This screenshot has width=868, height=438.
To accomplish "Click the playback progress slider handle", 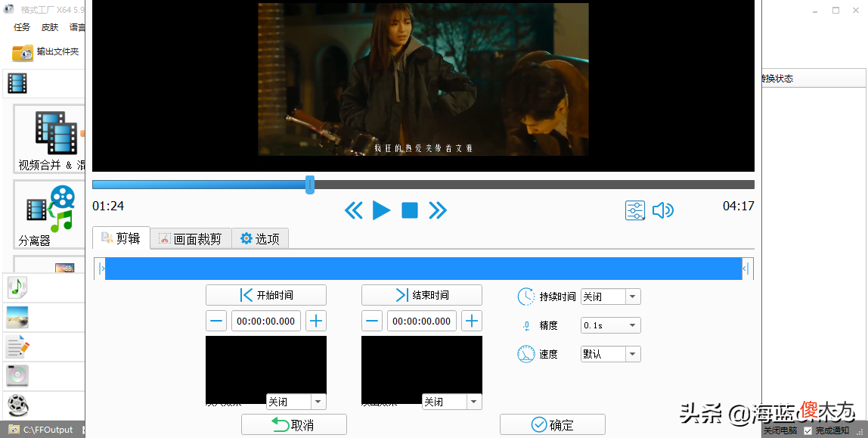I will pyautogui.click(x=310, y=185).
